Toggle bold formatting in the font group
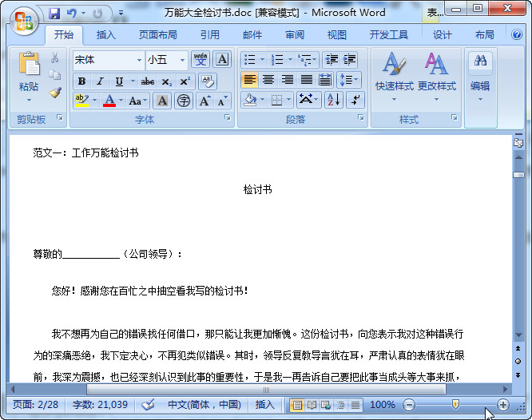This screenshot has height=420, width=532. 81,81
